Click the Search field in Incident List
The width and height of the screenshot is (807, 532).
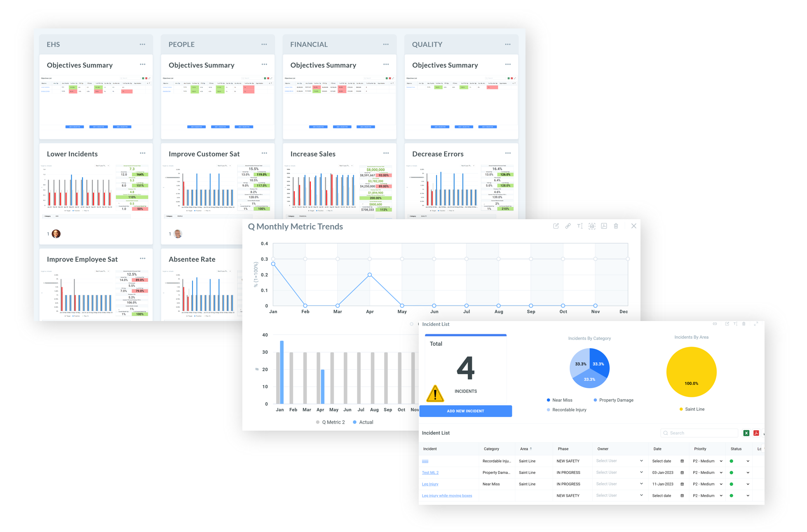point(699,433)
